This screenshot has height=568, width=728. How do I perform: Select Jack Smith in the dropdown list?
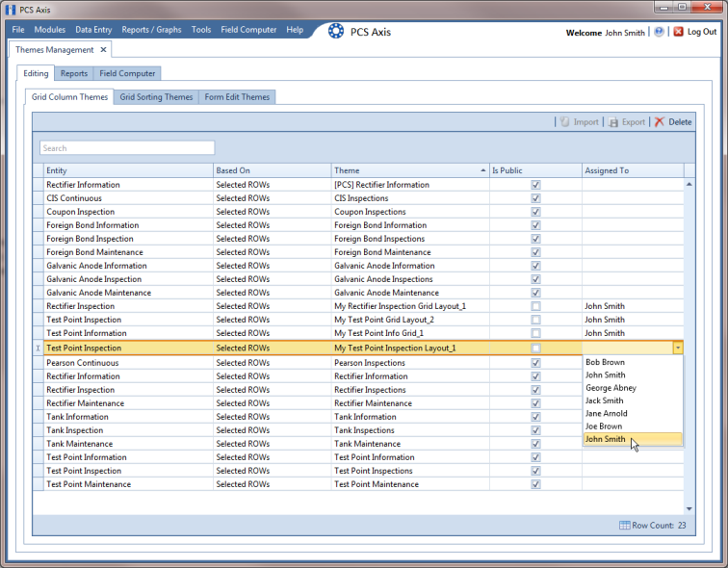[633, 400]
